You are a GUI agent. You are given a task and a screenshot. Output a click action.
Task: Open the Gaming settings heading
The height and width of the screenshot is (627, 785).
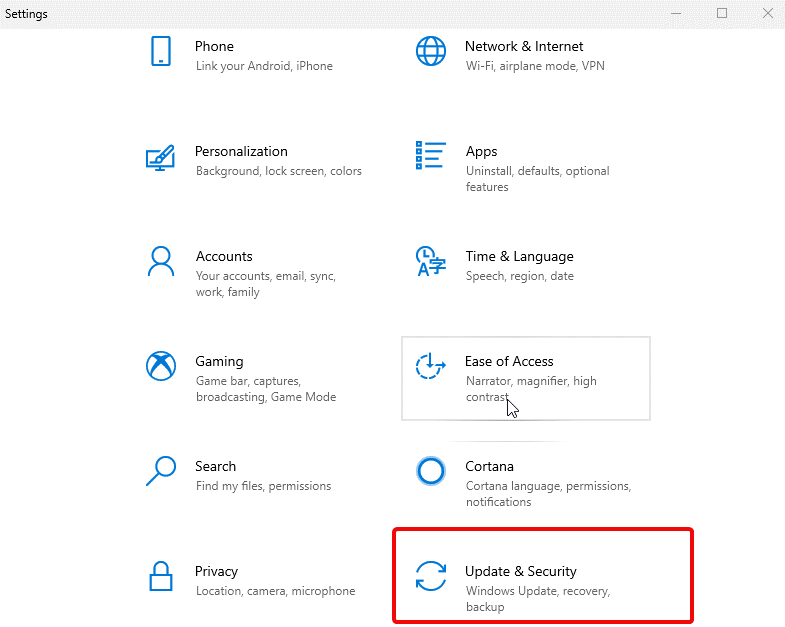click(x=219, y=362)
